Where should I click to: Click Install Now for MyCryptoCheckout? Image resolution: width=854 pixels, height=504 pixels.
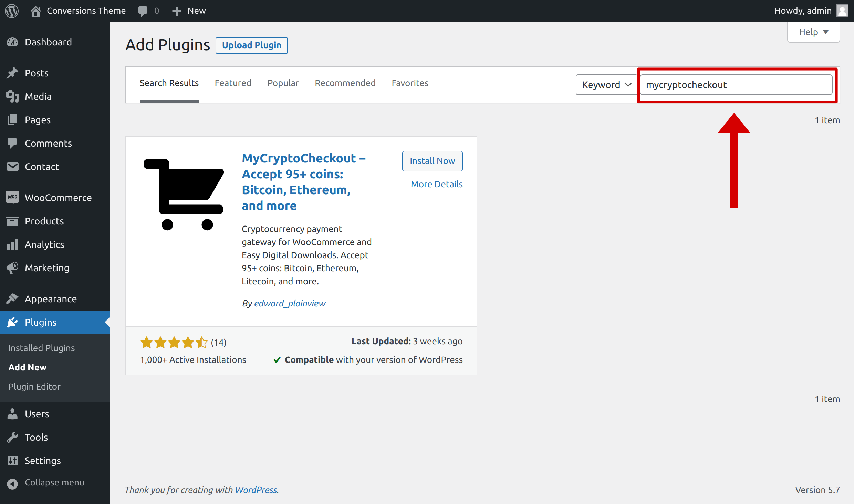pyautogui.click(x=433, y=160)
